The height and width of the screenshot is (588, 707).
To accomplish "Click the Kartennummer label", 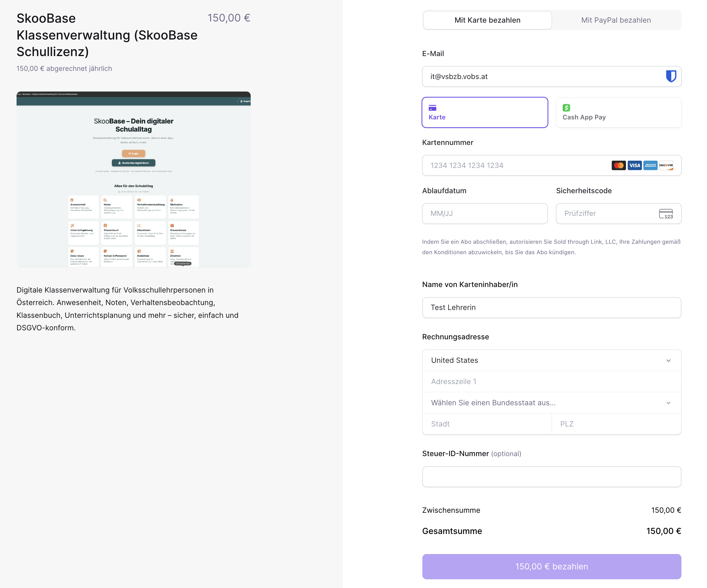I will 448,142.
